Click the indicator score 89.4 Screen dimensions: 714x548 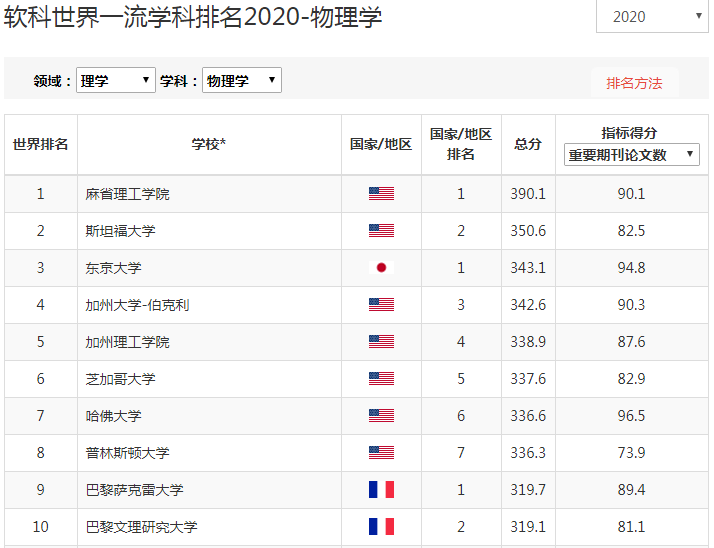tap(631, 490)
